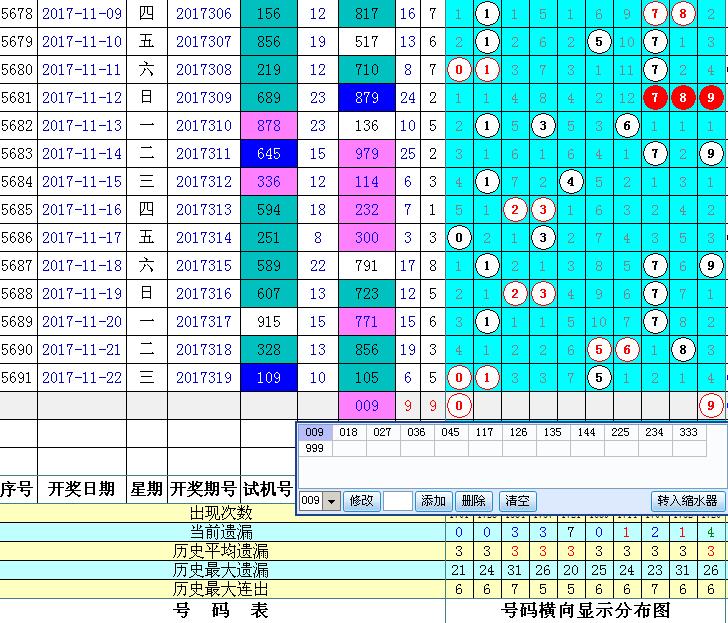
Task: Select the 999 cell in the number list
Action: pos(314,449)
